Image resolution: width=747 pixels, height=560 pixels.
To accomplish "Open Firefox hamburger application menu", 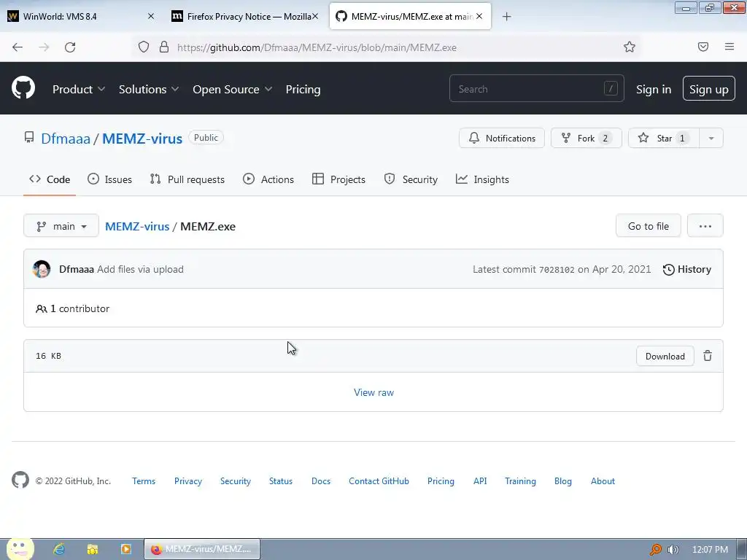I will pyautogui.click(x=729, y=47).
